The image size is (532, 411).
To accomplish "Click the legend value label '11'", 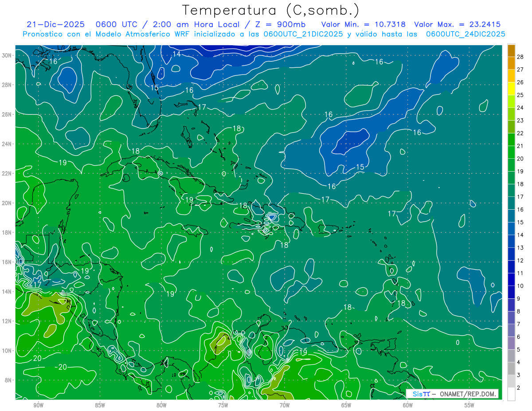I will click(520, 273).
